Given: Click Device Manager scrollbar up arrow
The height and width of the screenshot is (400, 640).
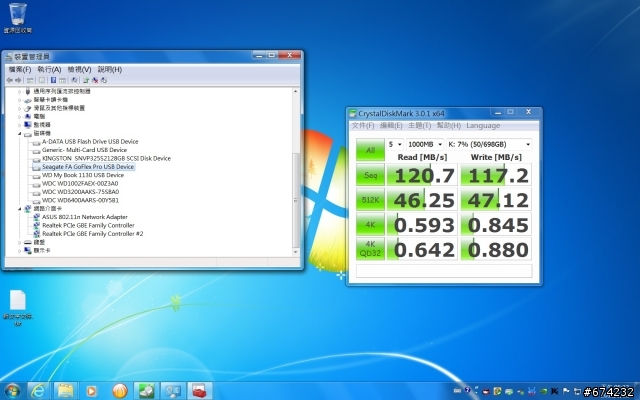Looking at the screenshot, I should tap(296, 91).
